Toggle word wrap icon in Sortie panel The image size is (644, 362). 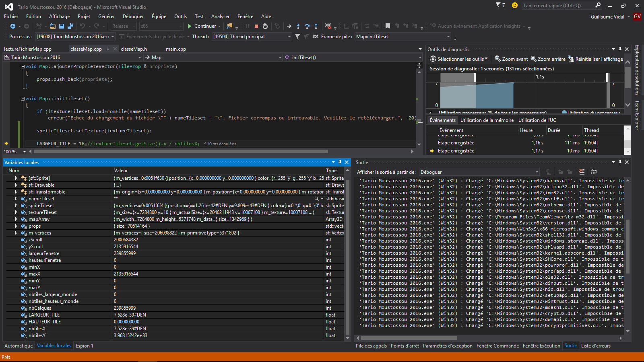click(x=594, y=172)
